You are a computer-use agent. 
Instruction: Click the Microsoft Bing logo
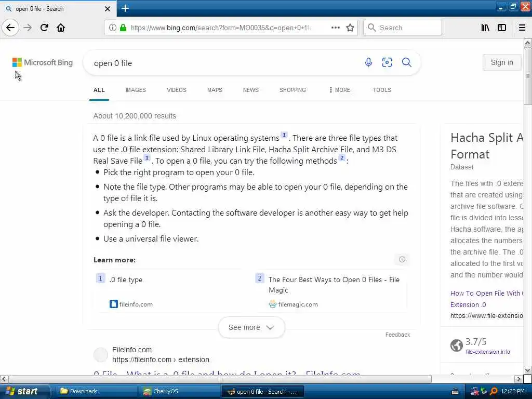[x=43, y=62]
